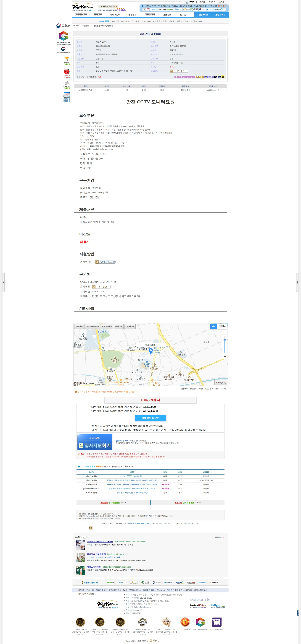This screenshot has height=644, width=301.
Task: Click 문의 메일 button in company info
Action: pyautogui.click(x=179, y=71)
